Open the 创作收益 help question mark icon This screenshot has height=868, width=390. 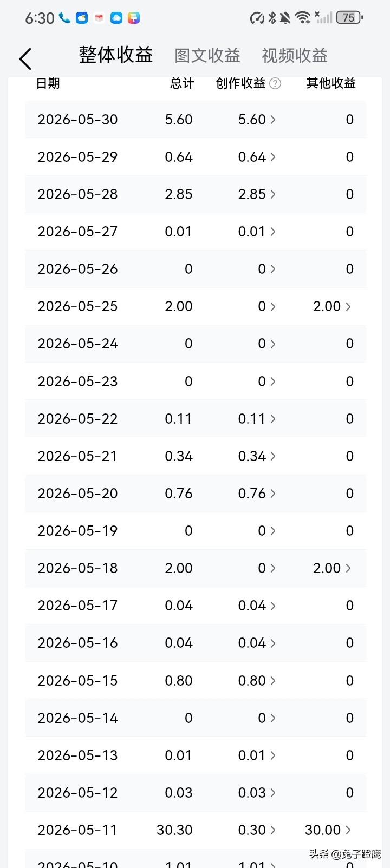pyautogui.click(x=275, y=83)
